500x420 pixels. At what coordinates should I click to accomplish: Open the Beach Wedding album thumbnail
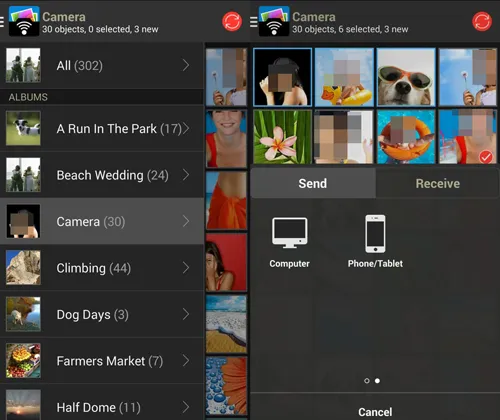(23, 175)
